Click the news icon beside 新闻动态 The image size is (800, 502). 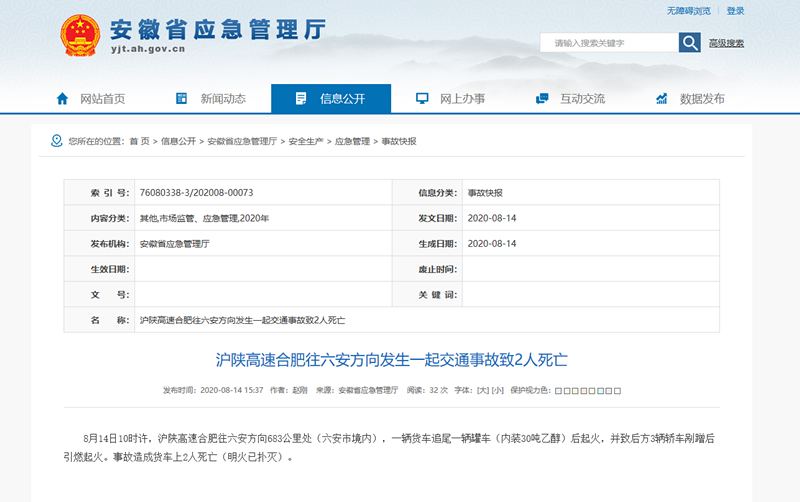coord(181,98)
